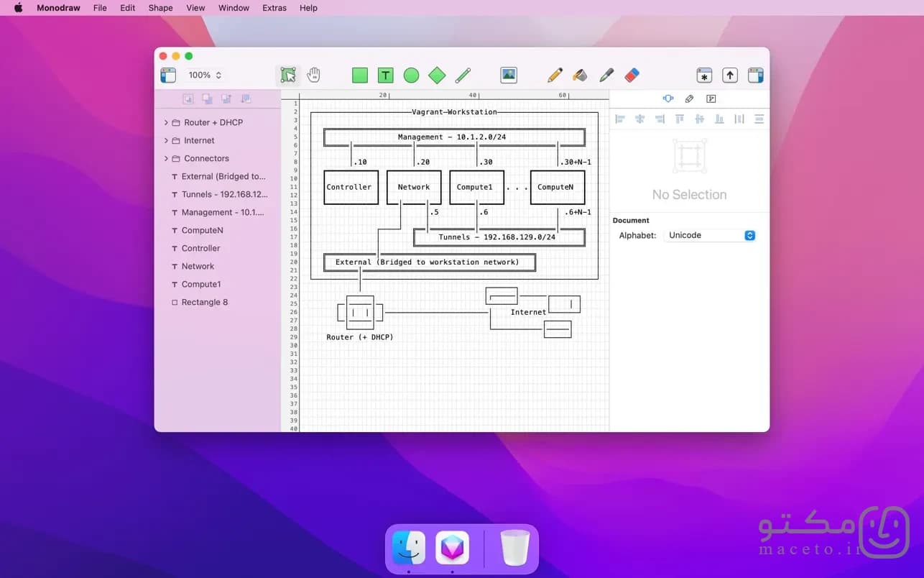Screen dimensions: 924x578
Task: Open the third inspector tab icon
Action: click(x=711, y=98)
